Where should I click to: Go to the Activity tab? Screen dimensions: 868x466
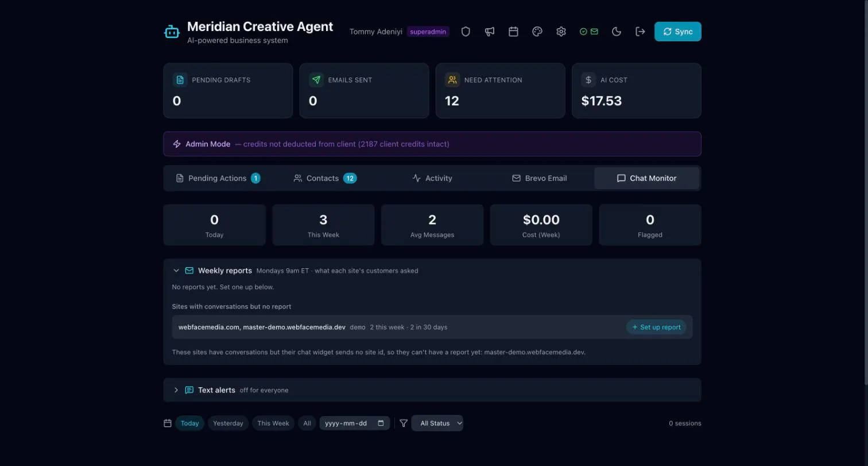pos(432,178)
